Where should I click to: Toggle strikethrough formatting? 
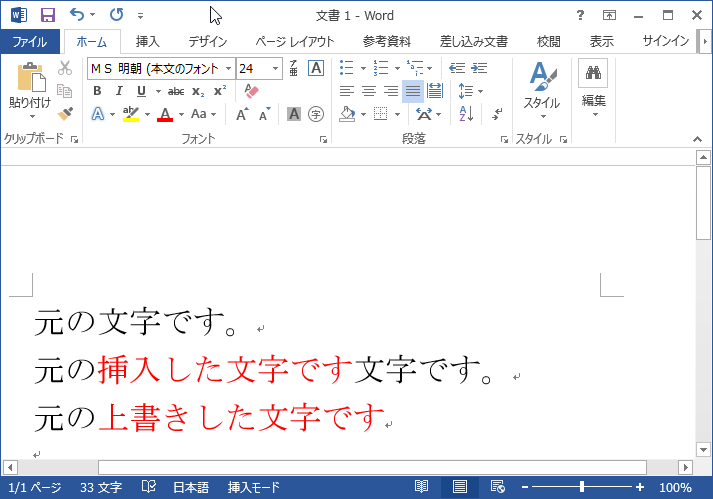click(x=176, y=91)
